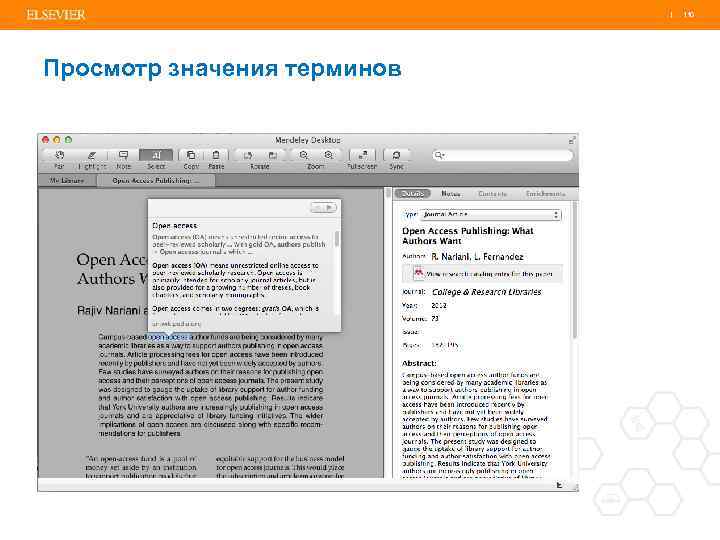Click the Copy toolbar icon

tap(191, 155)
